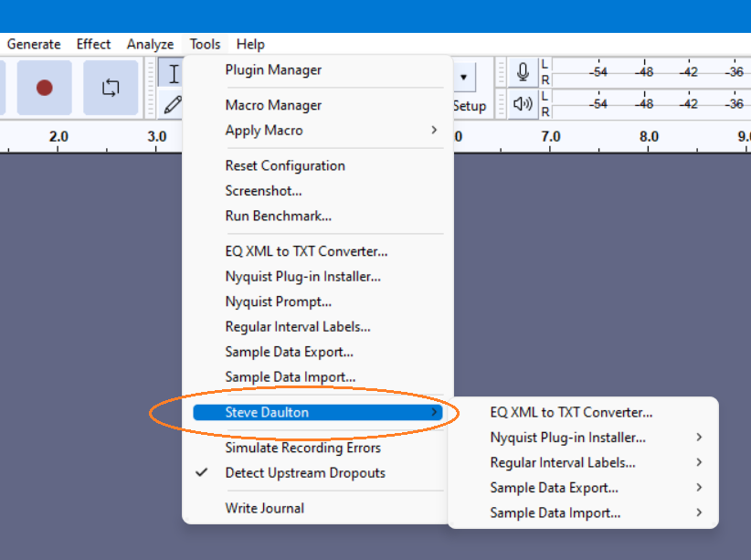Viewport: 751px width, 560px height.
Task: Select the Selection I-beam tool
Action: [172, 74]
